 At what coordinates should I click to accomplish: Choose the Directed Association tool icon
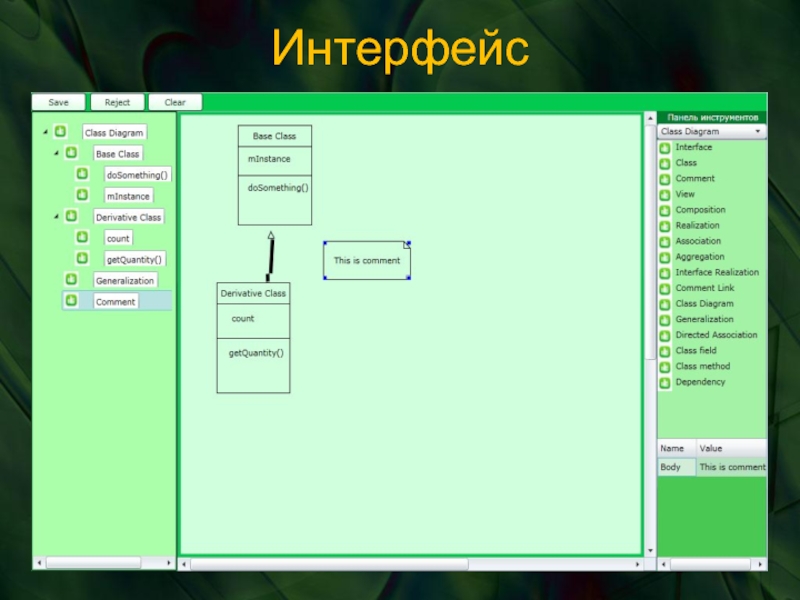(665, 336)
